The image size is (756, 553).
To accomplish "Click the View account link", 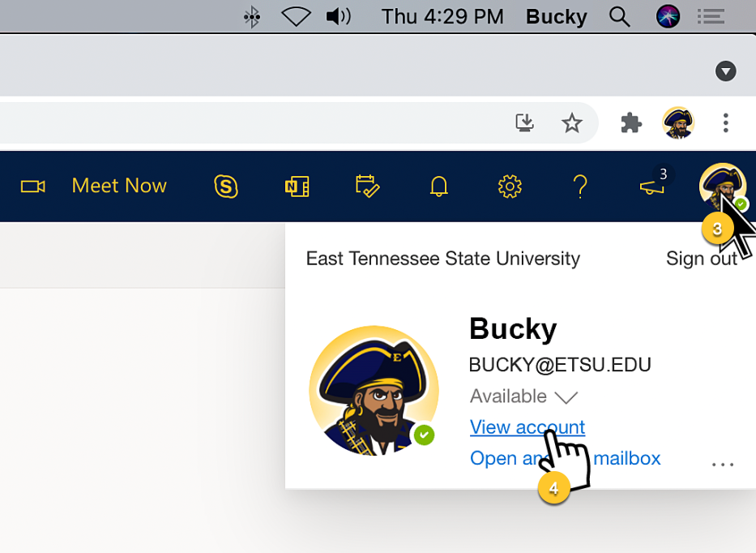I will pyautogui.click(x=527, y=427).
